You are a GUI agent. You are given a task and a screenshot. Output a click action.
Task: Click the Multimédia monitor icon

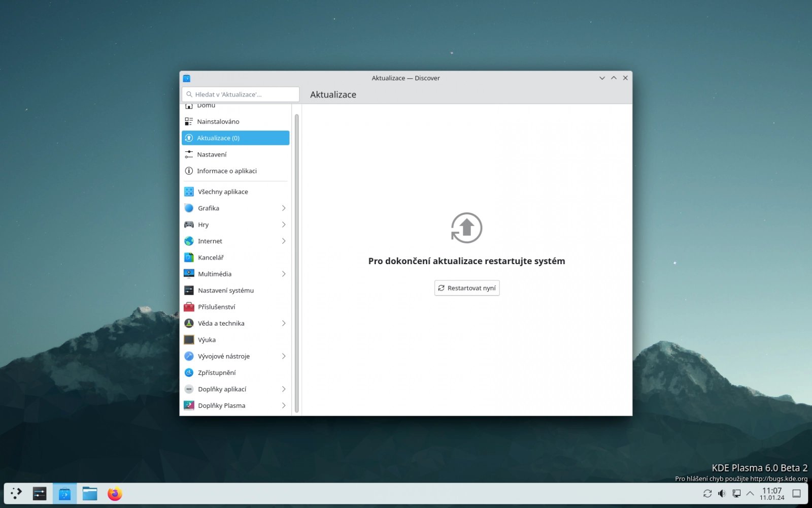189,274
